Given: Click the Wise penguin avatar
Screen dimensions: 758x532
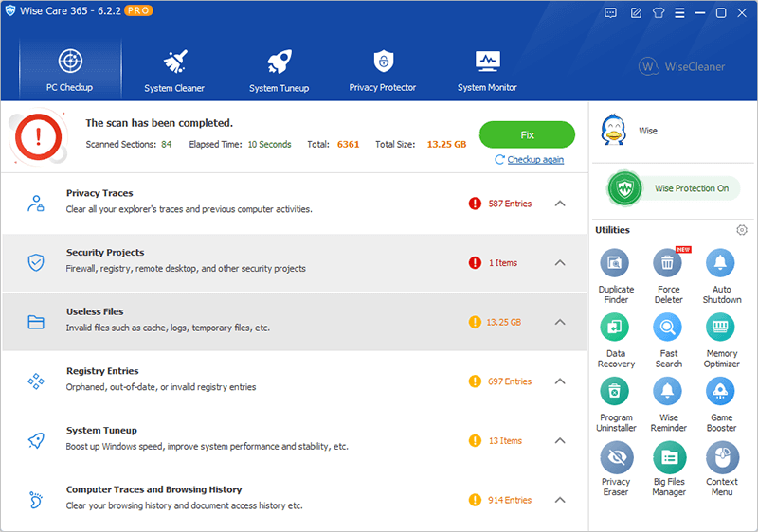Looking at the screenshot, I should pos(613,130).
